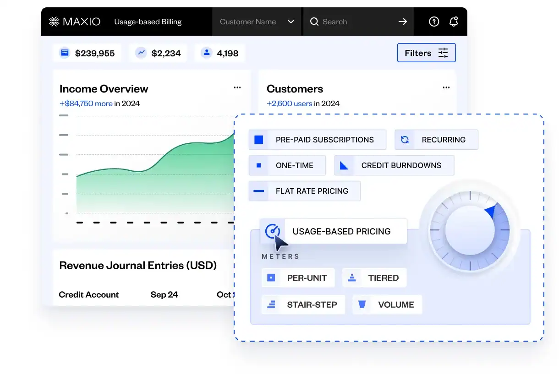Open Customers card three-dot menu
Viewport: 559px width, 392px height.
[x=446, y=88]
